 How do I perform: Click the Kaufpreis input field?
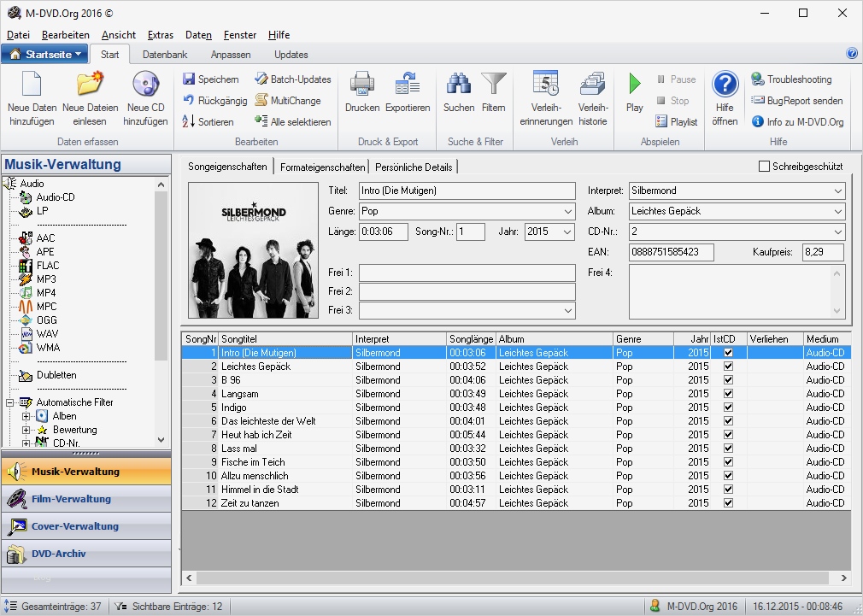click(x=821, y=252)
